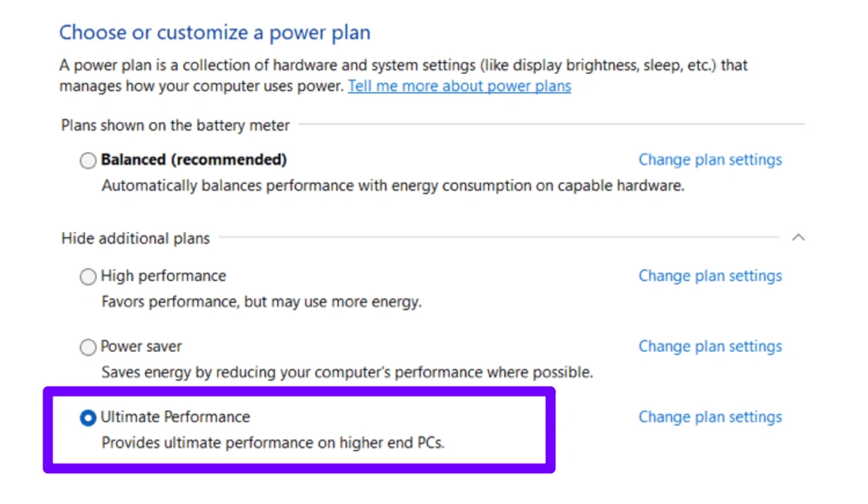Click the 'Choose or customize a power plan' heading
The height and width of the screenshot is (504, 868).
(x=215, y=33)
